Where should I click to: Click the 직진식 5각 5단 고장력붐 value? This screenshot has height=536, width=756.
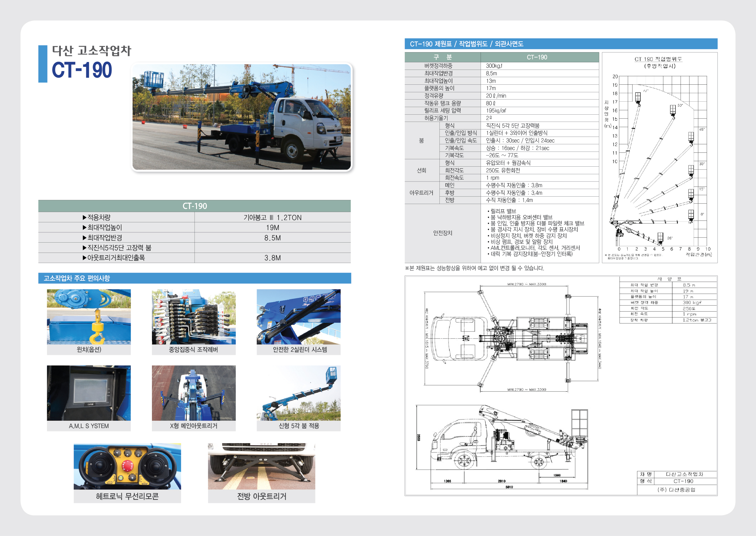(512, 126)
